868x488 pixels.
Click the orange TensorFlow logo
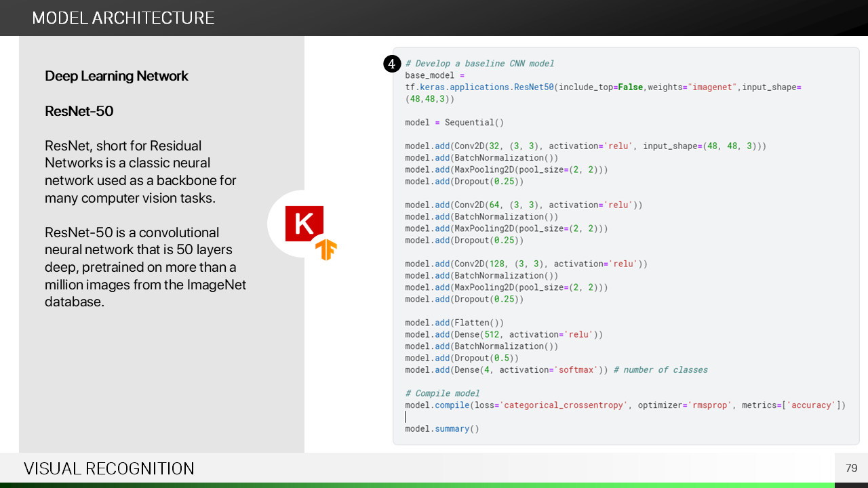tap(326, 249)
